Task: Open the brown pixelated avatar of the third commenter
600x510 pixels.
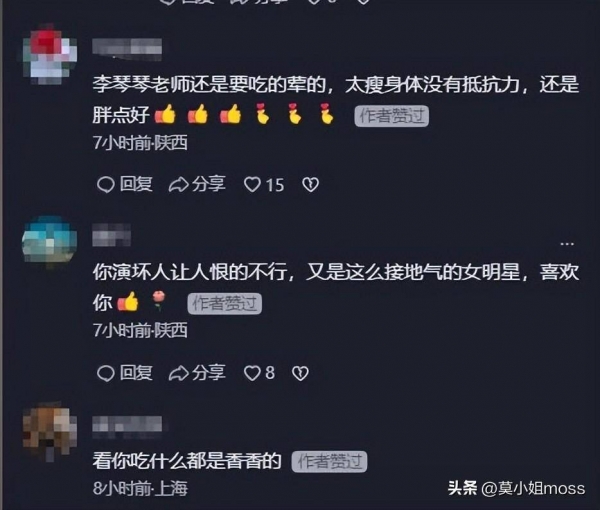Action: point(49,431)
